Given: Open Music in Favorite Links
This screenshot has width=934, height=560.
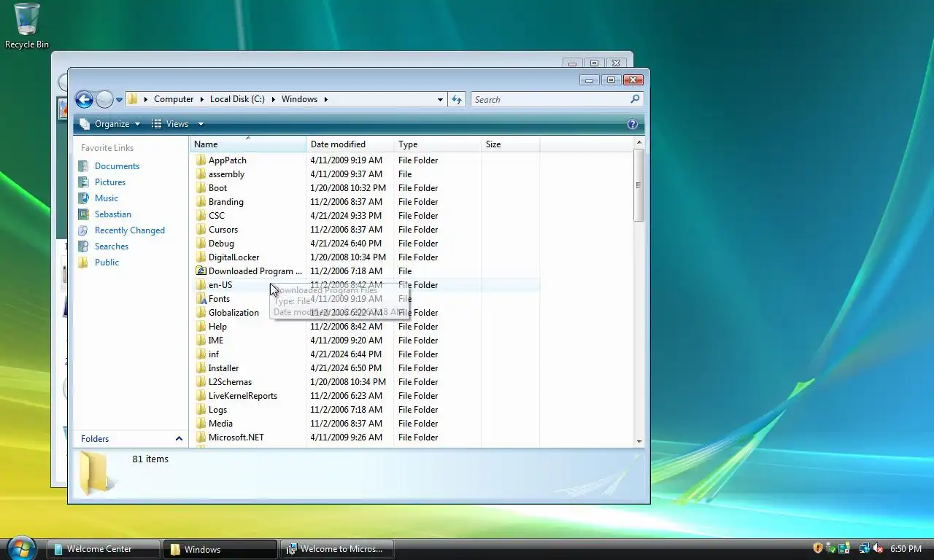Looking at the screenshot, I should click(107, 198).
